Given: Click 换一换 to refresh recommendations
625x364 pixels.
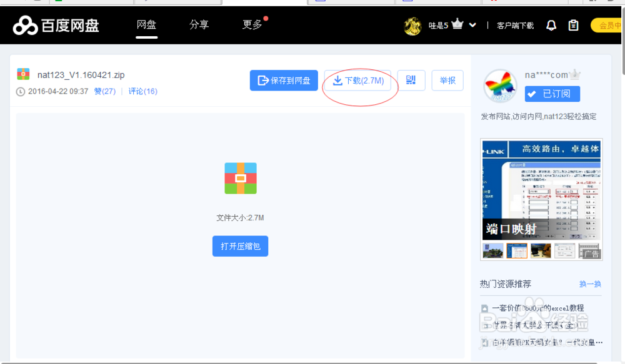Looking at the screenshot, I should pos(590,284).
